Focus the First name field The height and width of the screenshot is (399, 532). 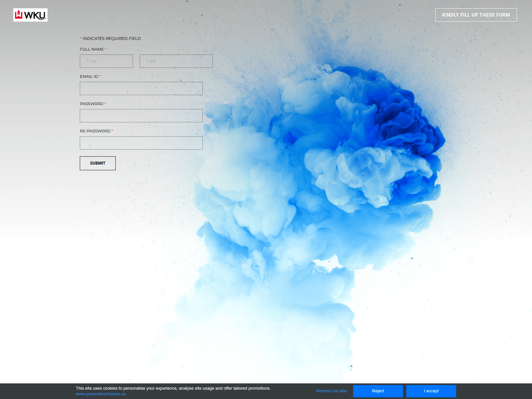tap(106, 61)
